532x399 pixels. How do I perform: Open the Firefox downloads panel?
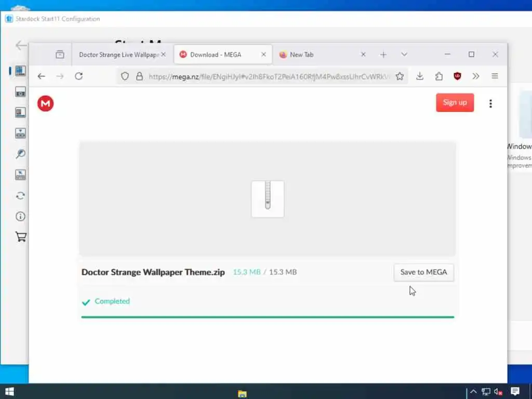coord(420,76)
